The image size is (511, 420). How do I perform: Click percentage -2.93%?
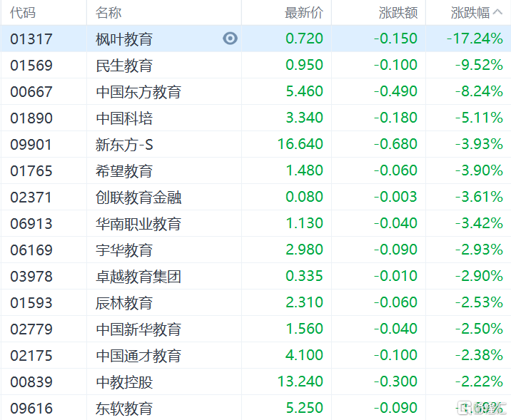coord(479,250)
